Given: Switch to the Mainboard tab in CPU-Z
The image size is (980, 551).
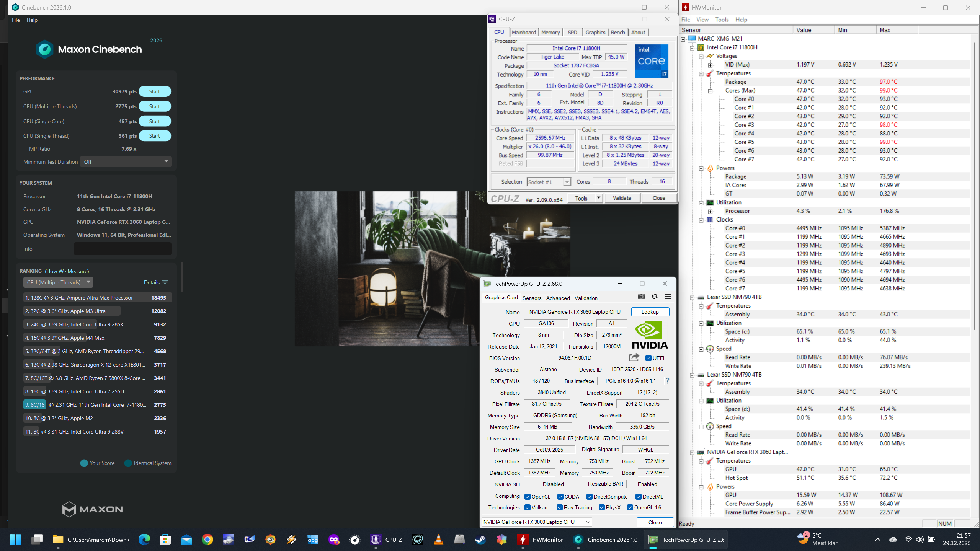Looking at the screenshot, I should [x=524, y=33].
